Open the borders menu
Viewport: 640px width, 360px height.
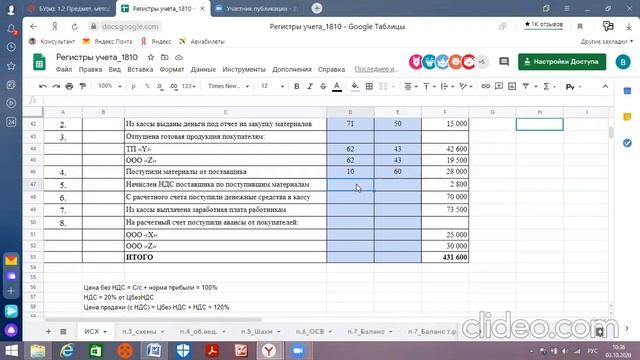(x=369, y=86)
